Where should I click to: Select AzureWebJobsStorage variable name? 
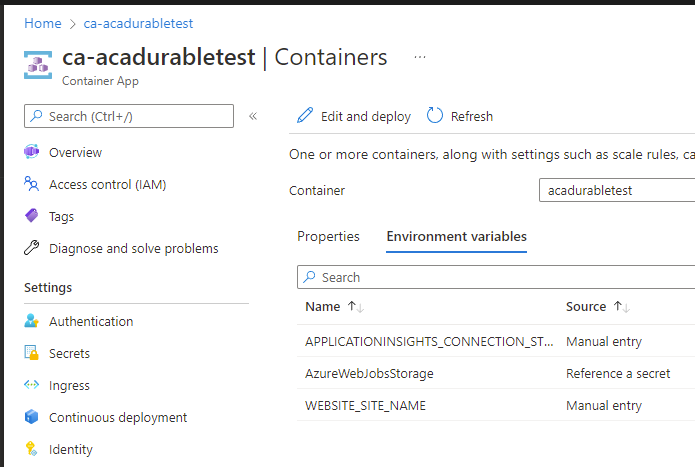click(369, 374)
